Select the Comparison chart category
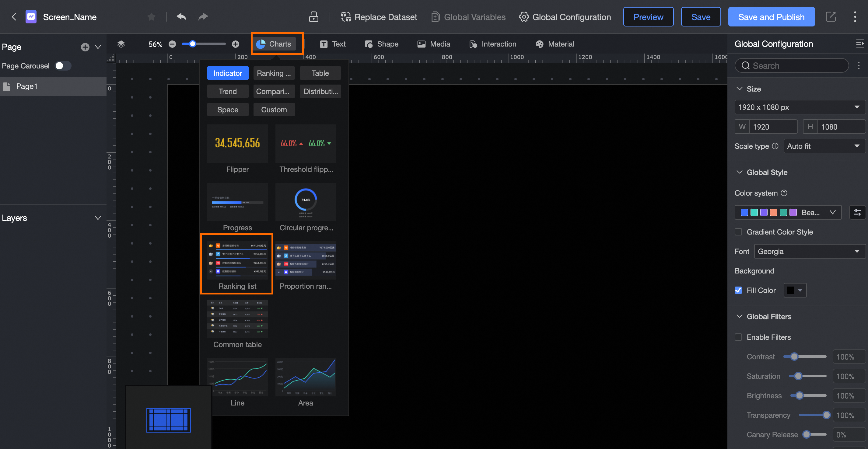The width and height of the screenshot is (868, 449). (274, 91)
